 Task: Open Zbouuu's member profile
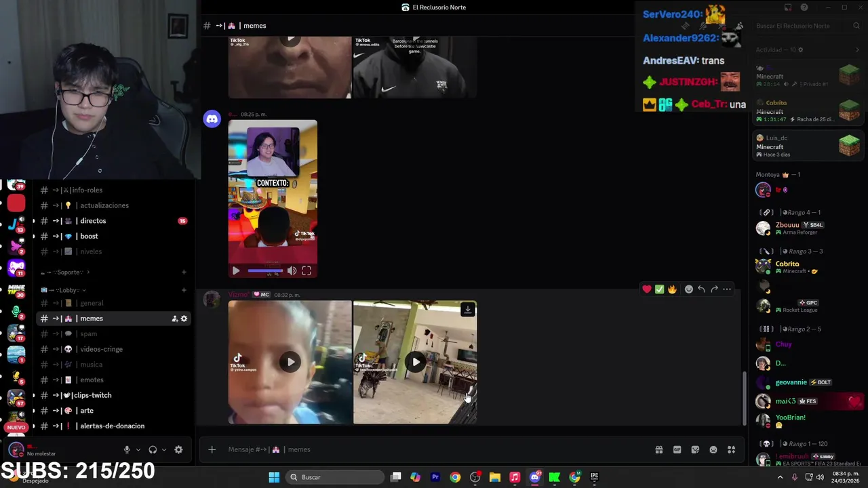(807, 228)
